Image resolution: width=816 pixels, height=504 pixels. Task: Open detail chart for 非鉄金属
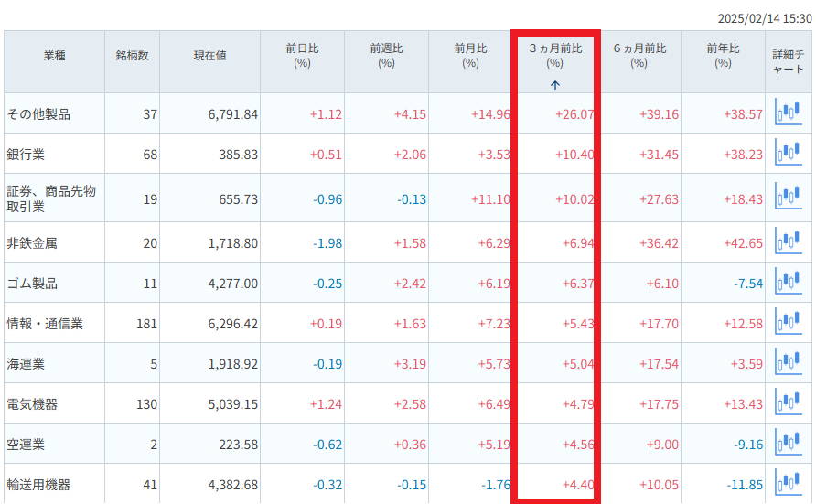(788, 241)
